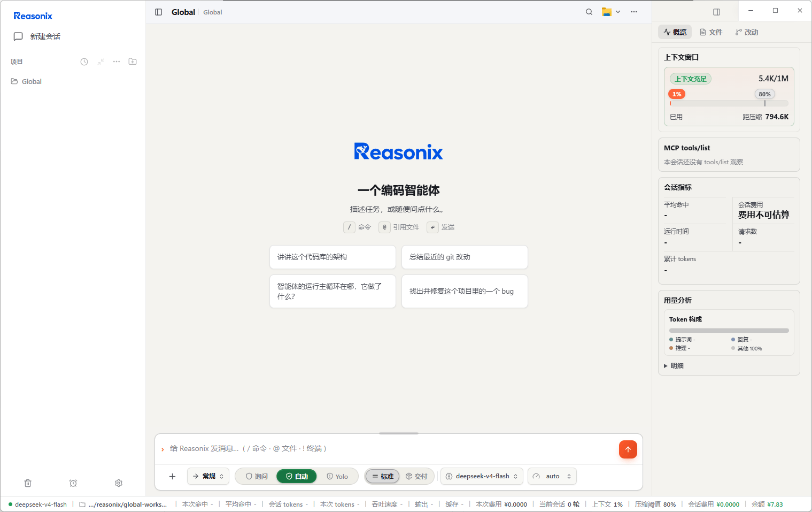Focus the 给 Reasonix 发消息 input field
This screenshot has height=512, width=812.
(390, 448)
